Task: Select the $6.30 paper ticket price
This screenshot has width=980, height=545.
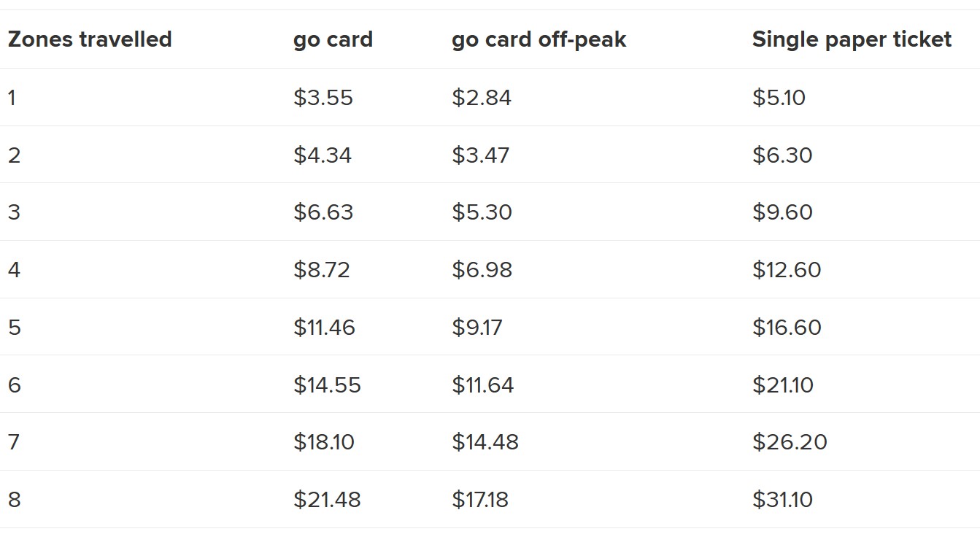Action: tap(782, 155)
